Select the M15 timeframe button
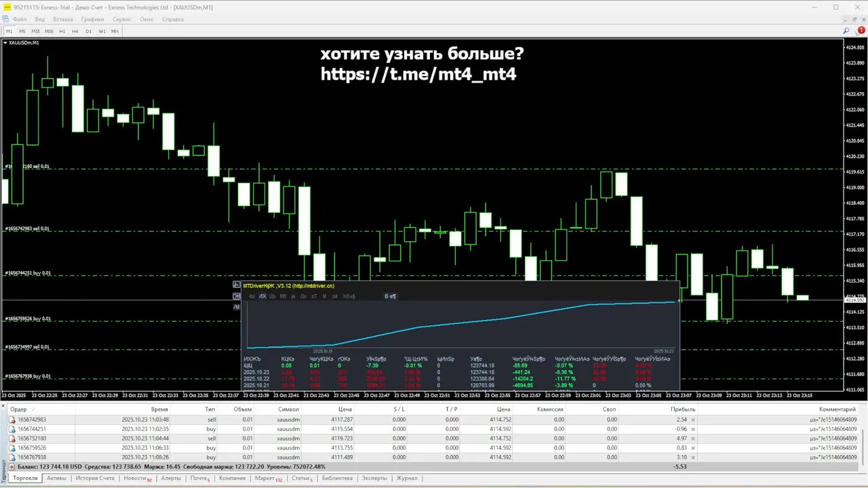 click(35, 31)
